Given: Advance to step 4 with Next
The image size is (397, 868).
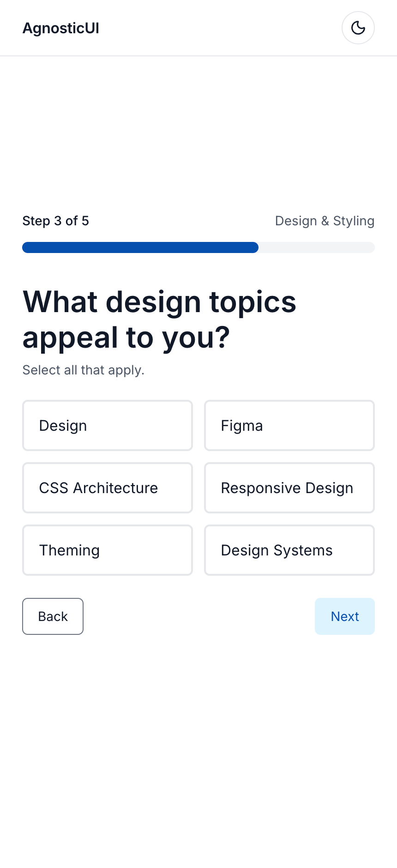Looking at the screenshot, I should click(345, 616).
